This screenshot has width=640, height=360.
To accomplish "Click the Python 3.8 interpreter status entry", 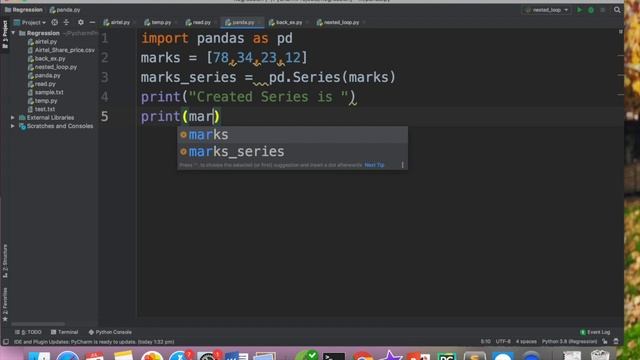I will pyautogui.click(x=569, y=341).
